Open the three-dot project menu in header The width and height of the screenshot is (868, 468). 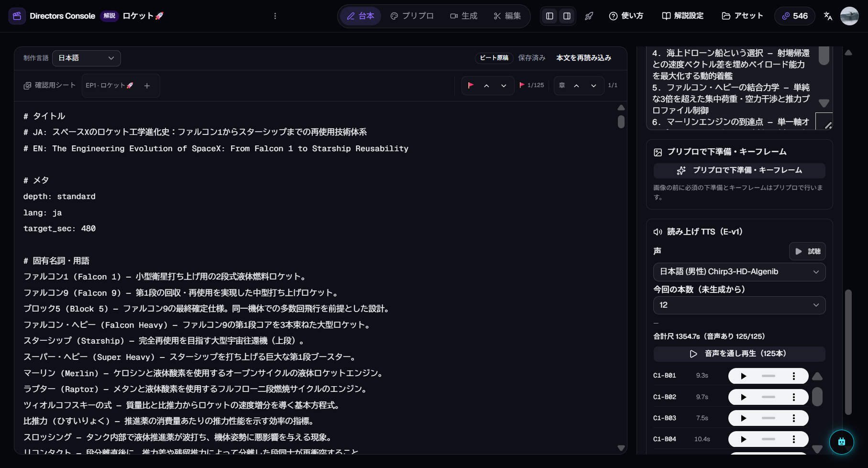coord(275,16)
